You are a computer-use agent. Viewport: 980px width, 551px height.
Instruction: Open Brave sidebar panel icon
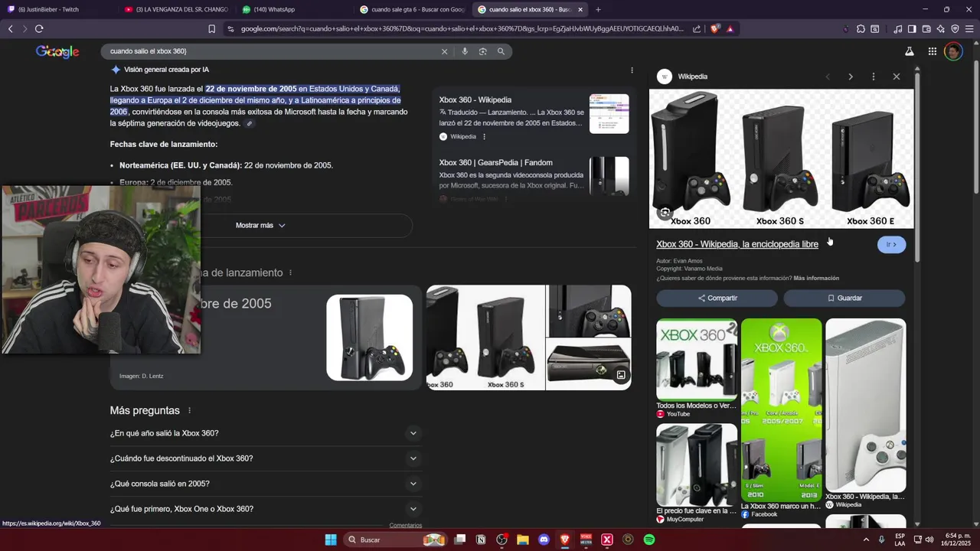click(x=912, y=29)
